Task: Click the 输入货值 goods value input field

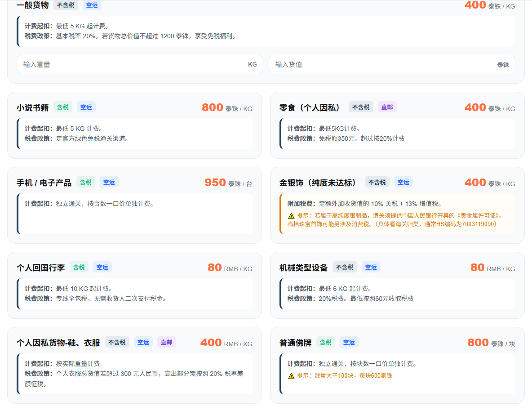Action: point(392,64)
